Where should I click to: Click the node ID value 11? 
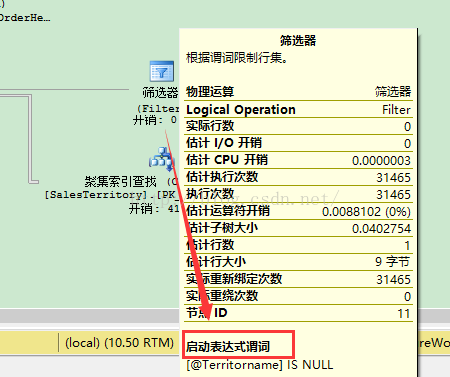pyautogui.click(x=404, y=314)
